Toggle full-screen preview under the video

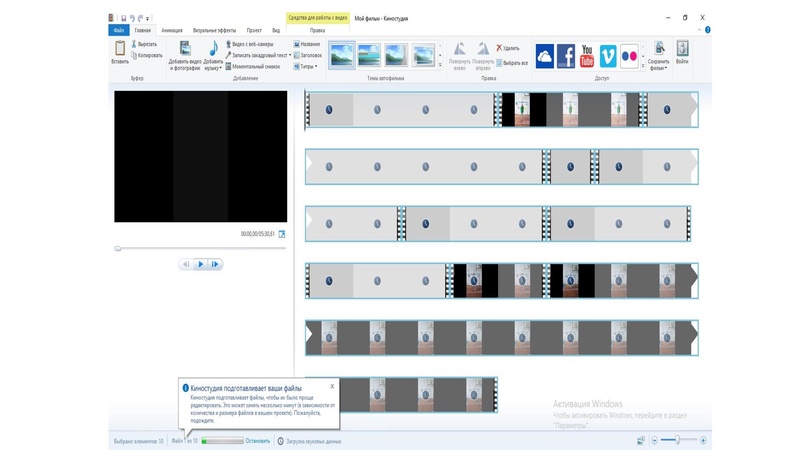pyautogui.click(x=282, y=234)
